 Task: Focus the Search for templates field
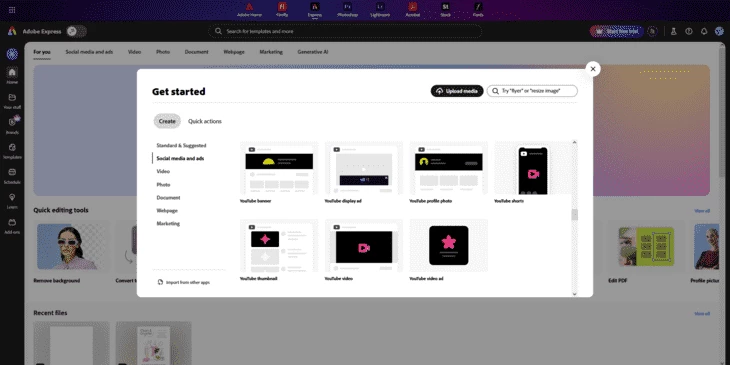pyautogui.click(x=345, y=31)
